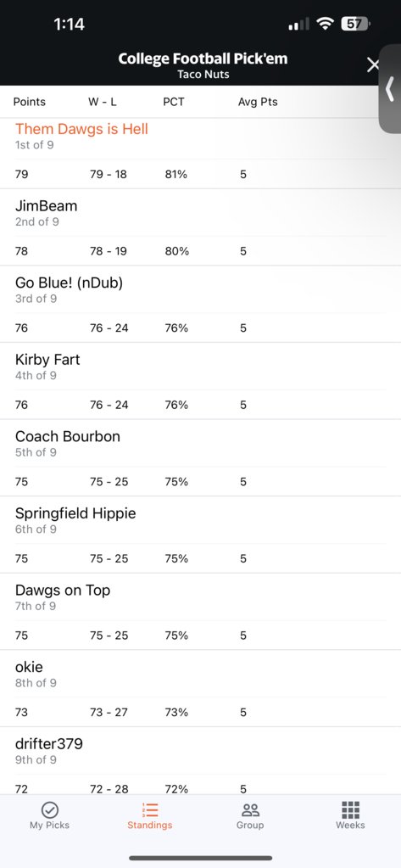Image resolution: width=401 pixels, height=868 pixels.
Task: Tap the Wi-Fi status icon
Action: (326, 24)
